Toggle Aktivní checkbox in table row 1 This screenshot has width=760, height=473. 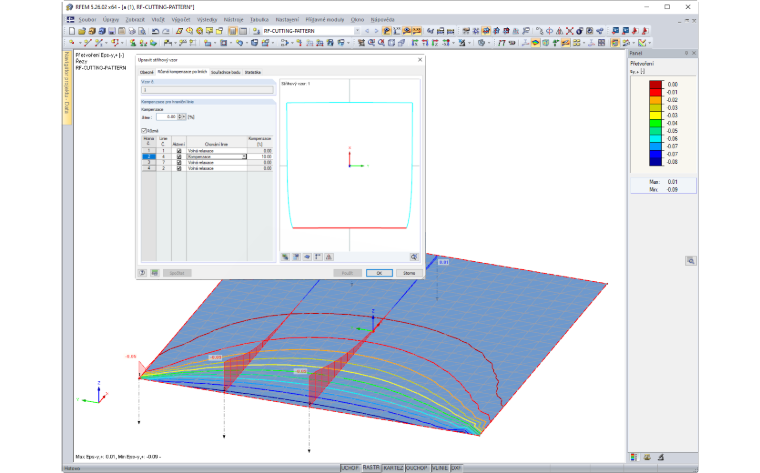[x=179, y=151]
